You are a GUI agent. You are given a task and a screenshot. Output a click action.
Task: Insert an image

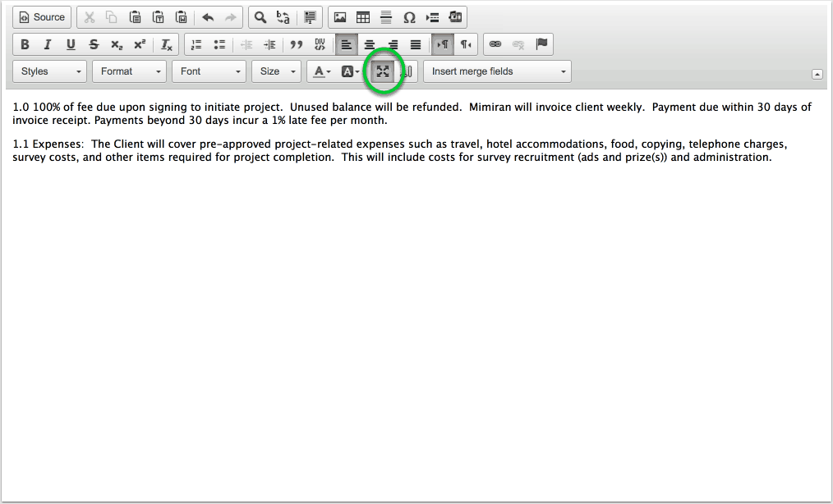[x=340, y=17]
